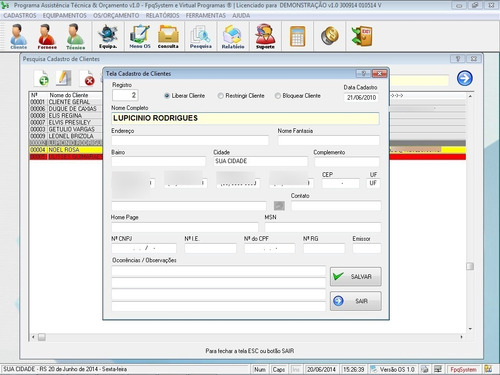Open the CADASTROS menu

[20, 16]
